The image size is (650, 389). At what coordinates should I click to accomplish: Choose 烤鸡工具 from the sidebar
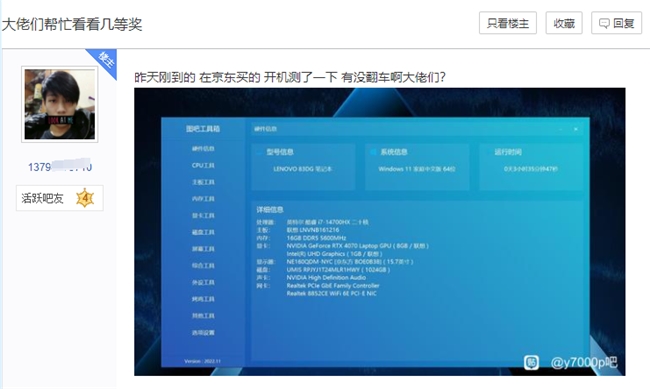(x=203, y=299)
